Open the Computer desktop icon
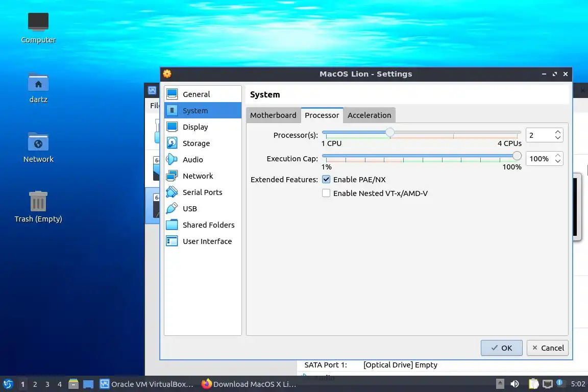The image size is (588, 392). tap(38, 22)
